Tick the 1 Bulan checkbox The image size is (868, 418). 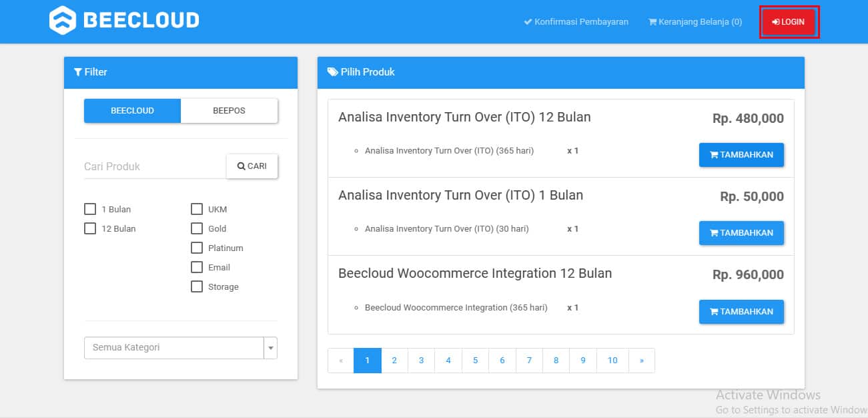tap(90, 209)
